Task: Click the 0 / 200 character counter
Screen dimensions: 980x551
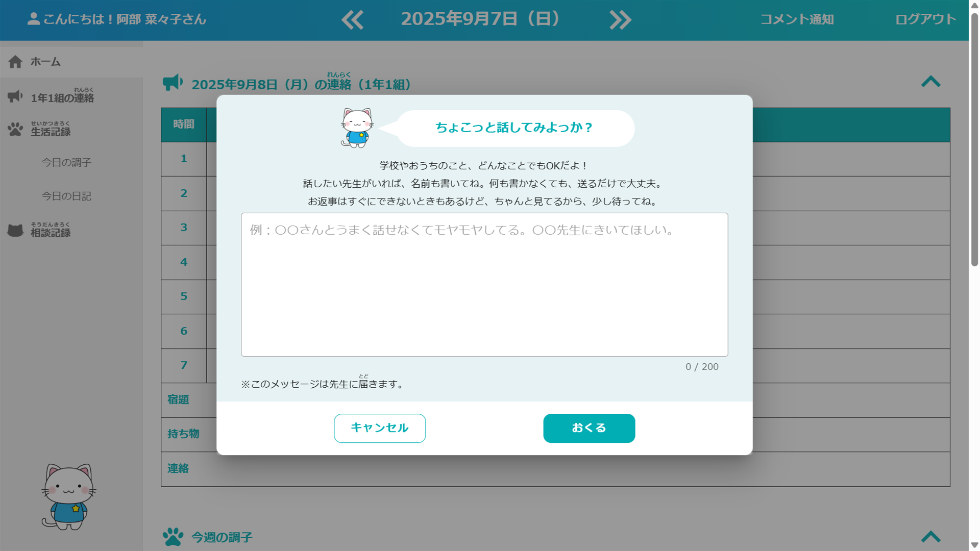Action: [702, 366]
